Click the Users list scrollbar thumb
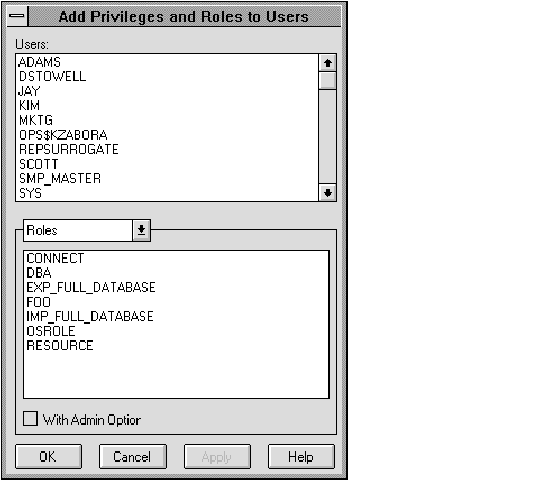The height and width of the screenshot is (484, 536). coord(327,81)
